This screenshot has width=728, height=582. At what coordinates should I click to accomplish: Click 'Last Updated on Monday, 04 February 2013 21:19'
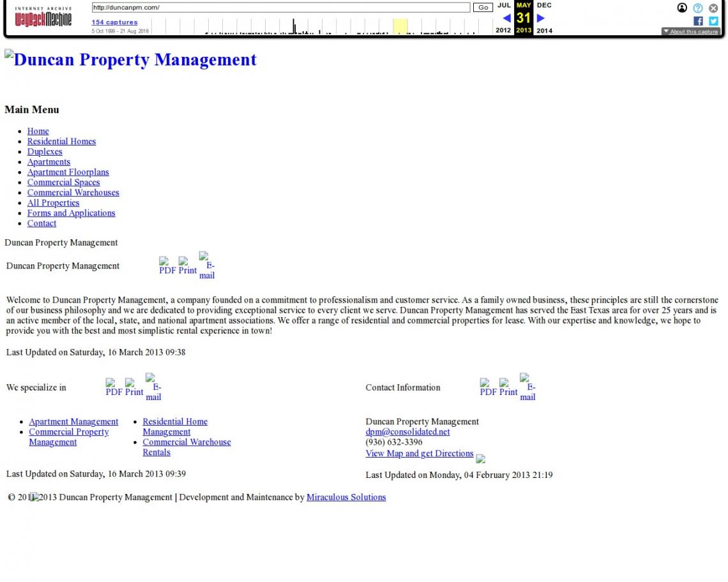pyautogui.click(x=459, y=475)
